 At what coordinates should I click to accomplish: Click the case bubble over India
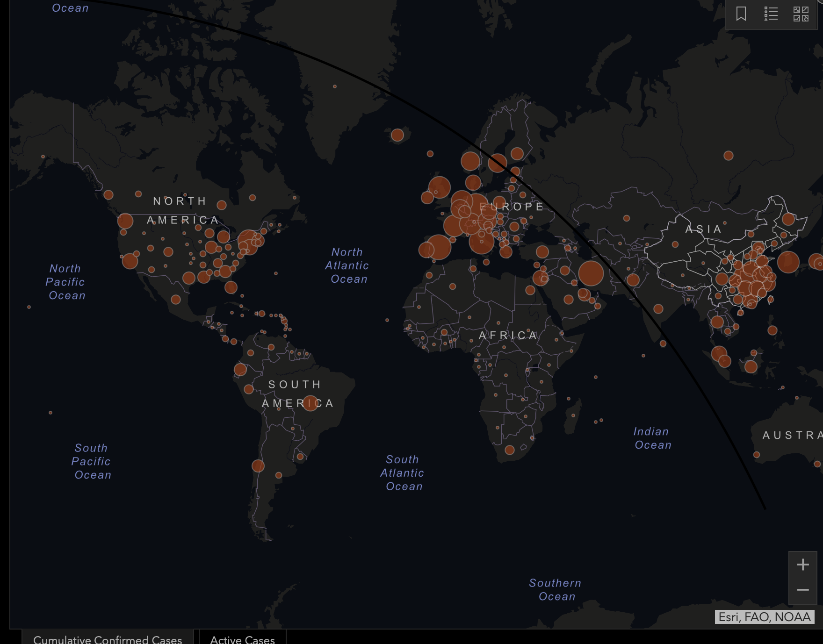658,309
